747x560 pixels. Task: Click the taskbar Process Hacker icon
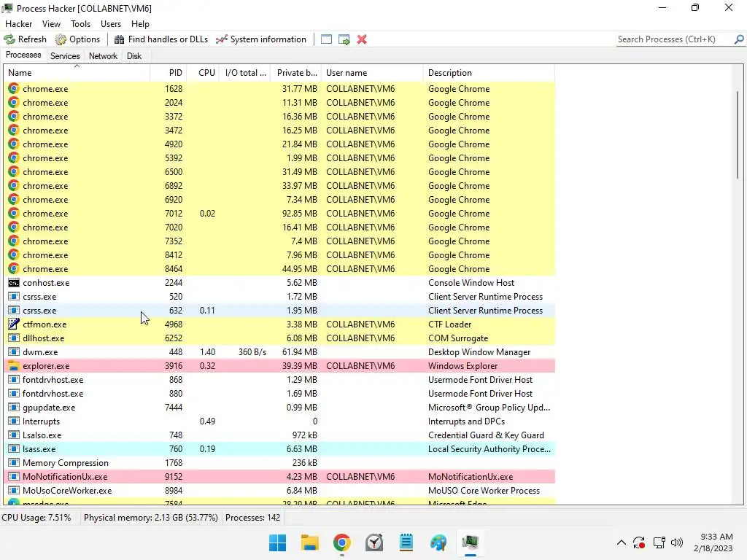(471, 542)
